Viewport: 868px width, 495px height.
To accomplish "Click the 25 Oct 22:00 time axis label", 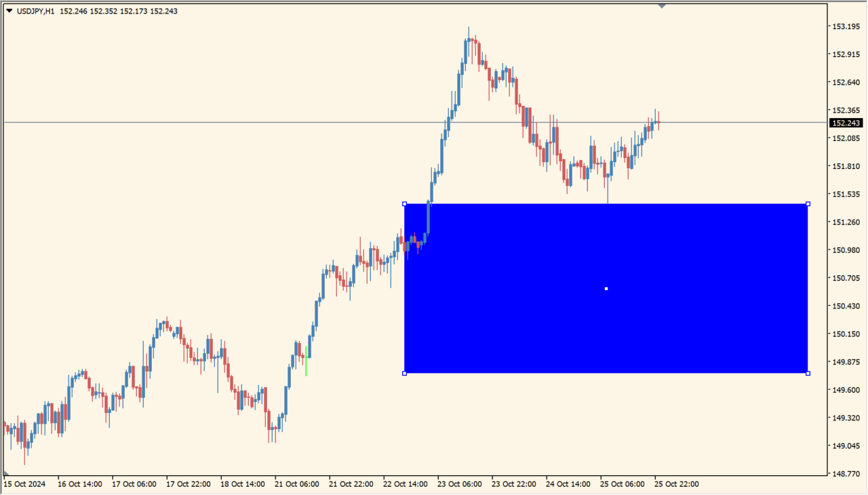I will point(676,484).
